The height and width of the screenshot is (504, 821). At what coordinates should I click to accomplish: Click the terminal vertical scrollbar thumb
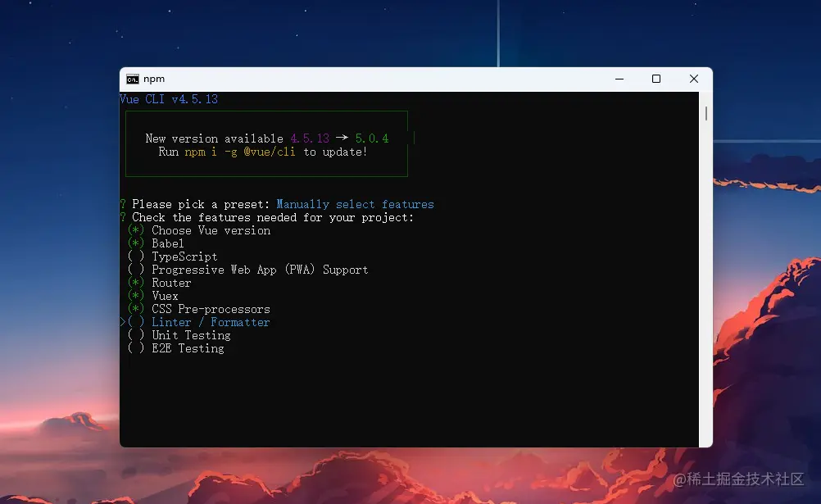pos(705,114)
